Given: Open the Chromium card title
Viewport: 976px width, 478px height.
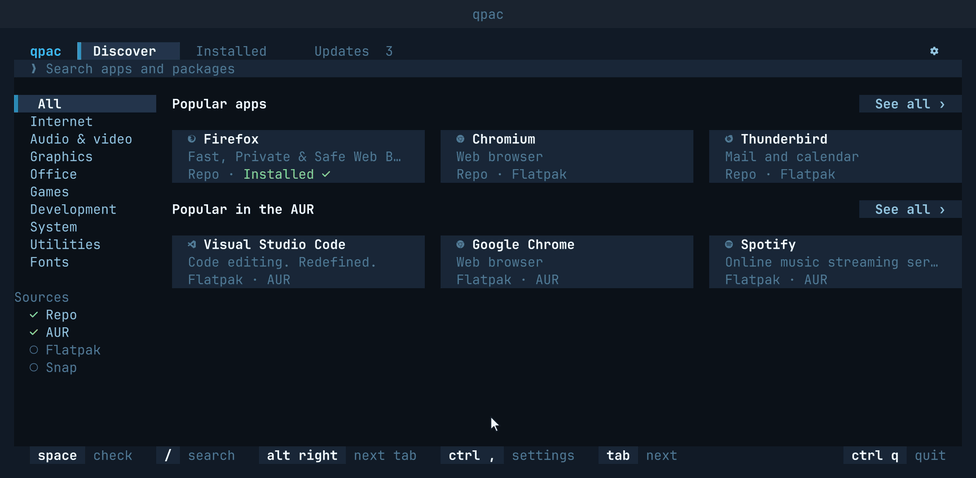Looking at the screenshot, I should coord(504,139).
